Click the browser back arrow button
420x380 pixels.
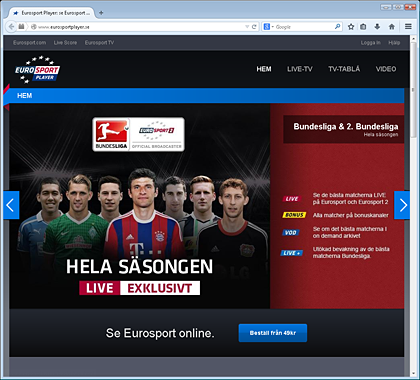tap(12, 27)
